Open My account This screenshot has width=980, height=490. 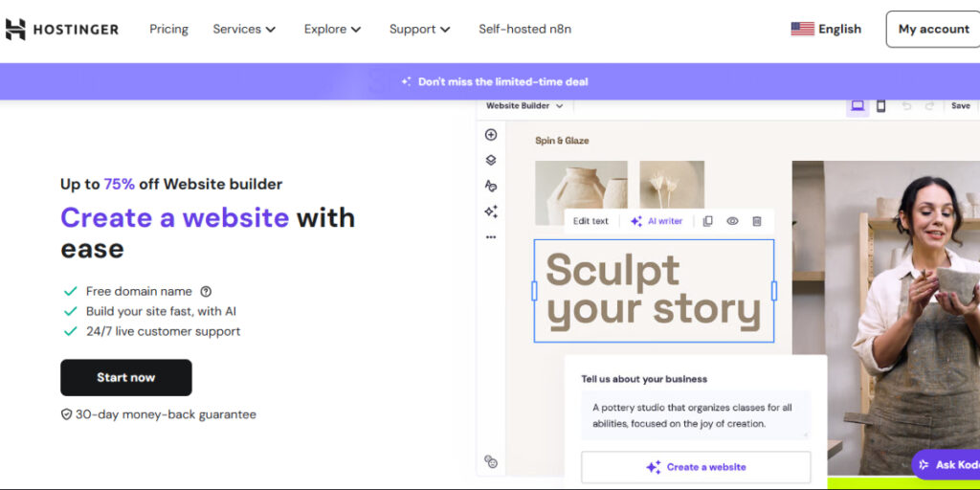tap(933, 29)
